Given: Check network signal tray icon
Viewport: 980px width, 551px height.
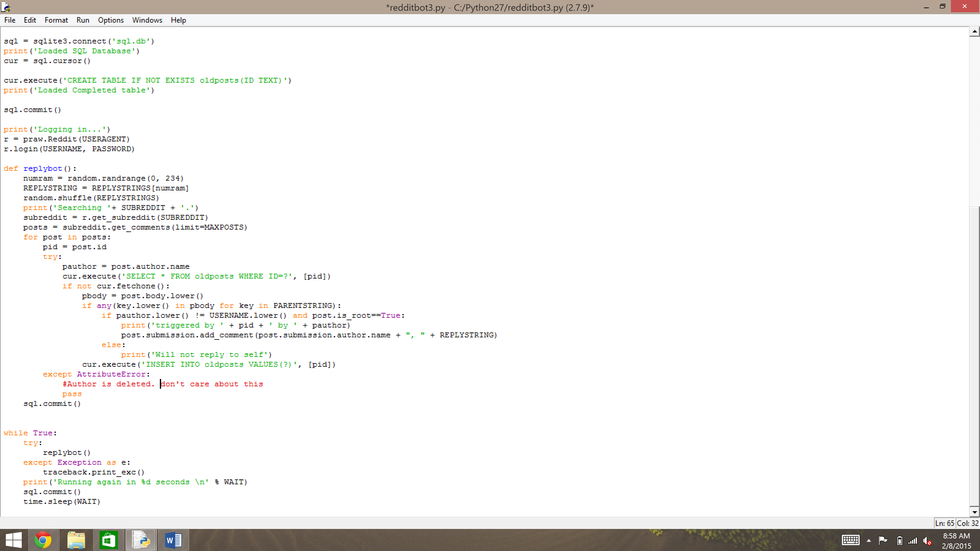Looking at the screenshot, I should tap(913, 540).
